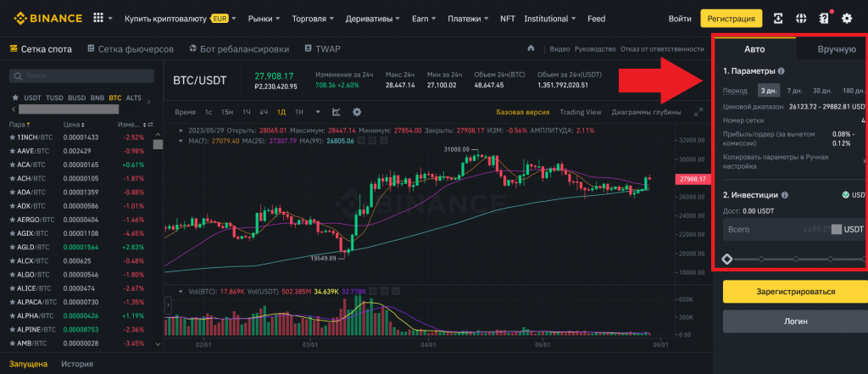The image size is (868, 374).
Task: Open the Торговля menu dropdown
Action: [x=313, y=19]
